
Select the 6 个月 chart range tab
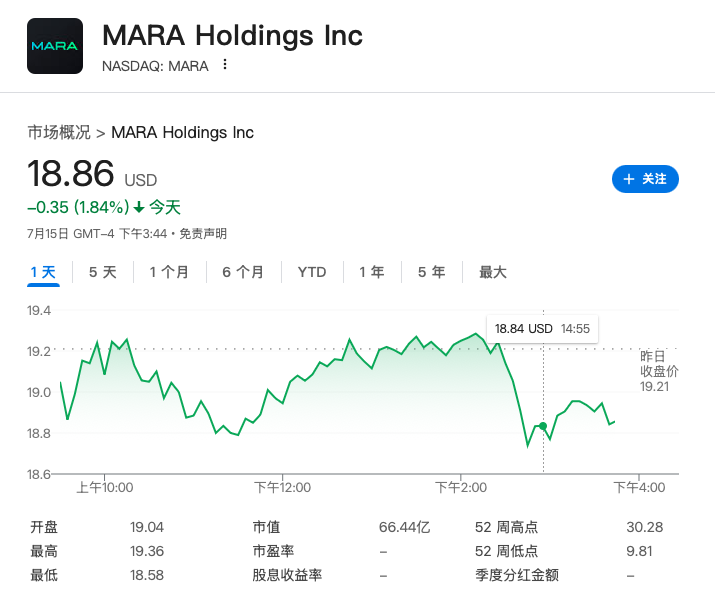[243, 272]
